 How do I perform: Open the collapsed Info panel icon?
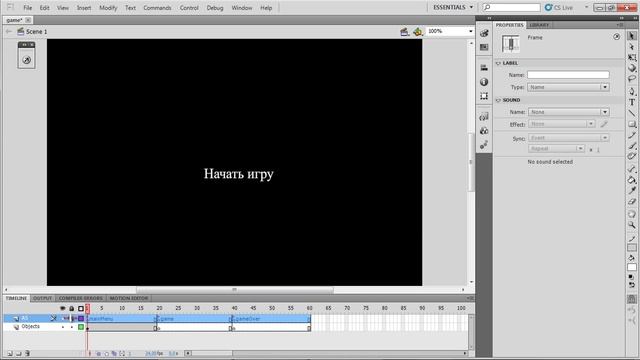pyautogui.click(x=484, y=82)
